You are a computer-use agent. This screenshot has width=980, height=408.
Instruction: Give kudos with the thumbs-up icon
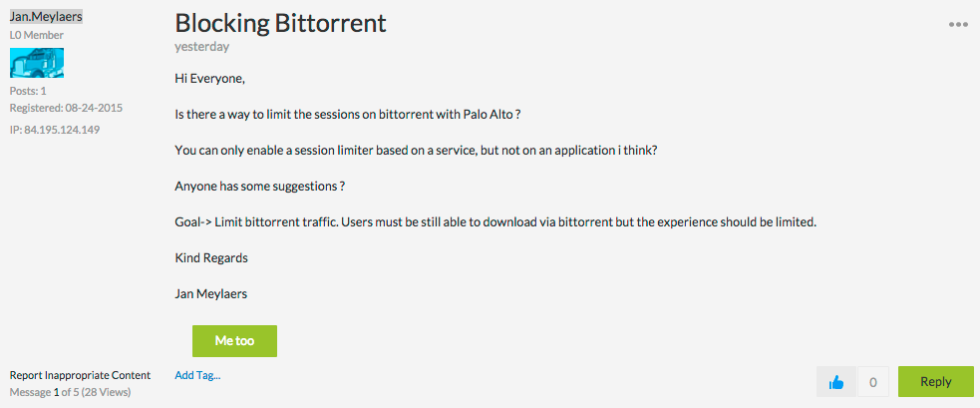click(836, 381)
